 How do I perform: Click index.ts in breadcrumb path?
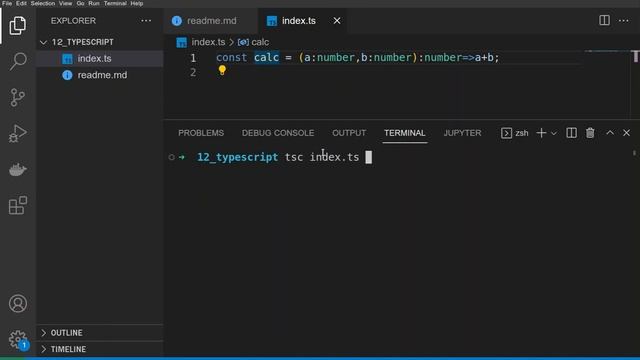click(x=208, y=42)
